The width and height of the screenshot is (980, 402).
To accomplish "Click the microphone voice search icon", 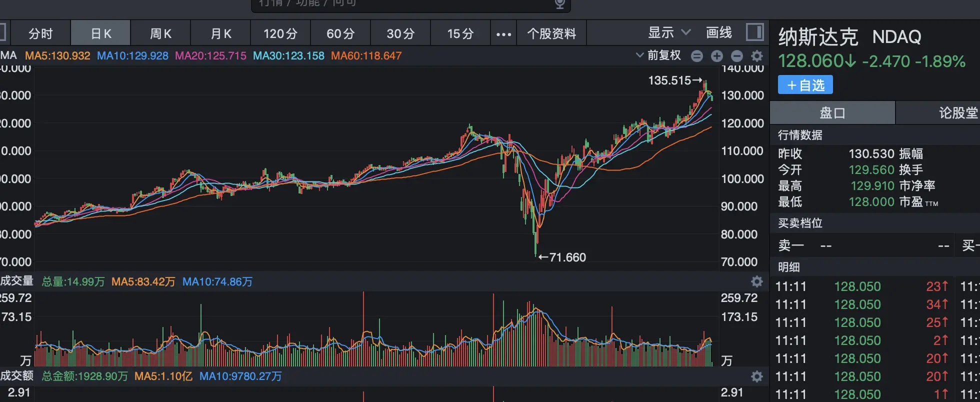I will click(x=560, y=4).
